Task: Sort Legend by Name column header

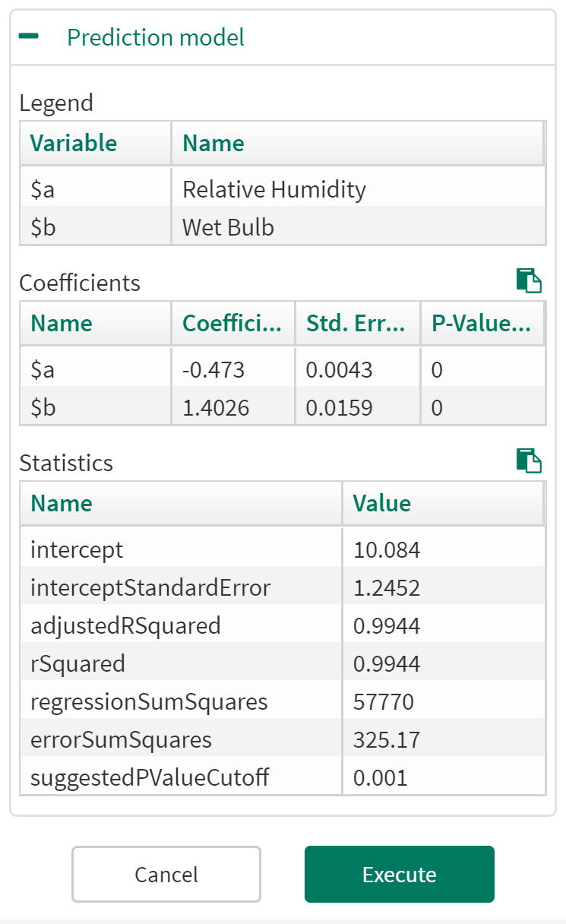Action: [213, 143]
